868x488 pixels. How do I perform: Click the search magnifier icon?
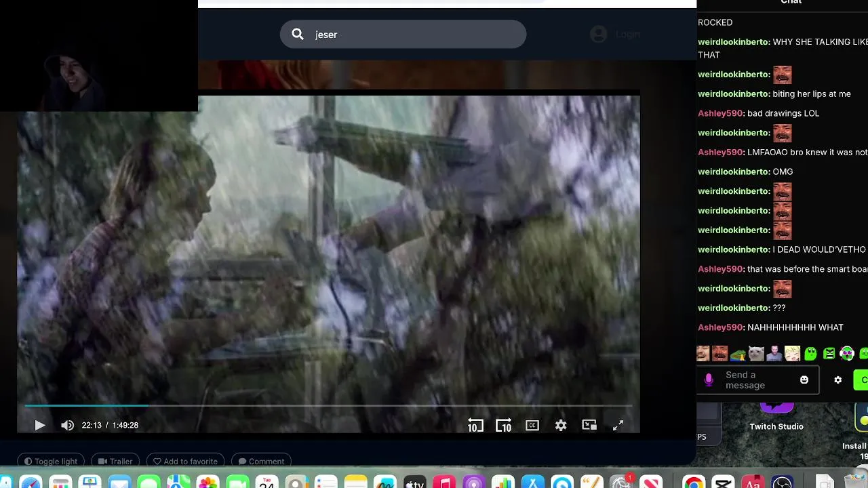298,35
